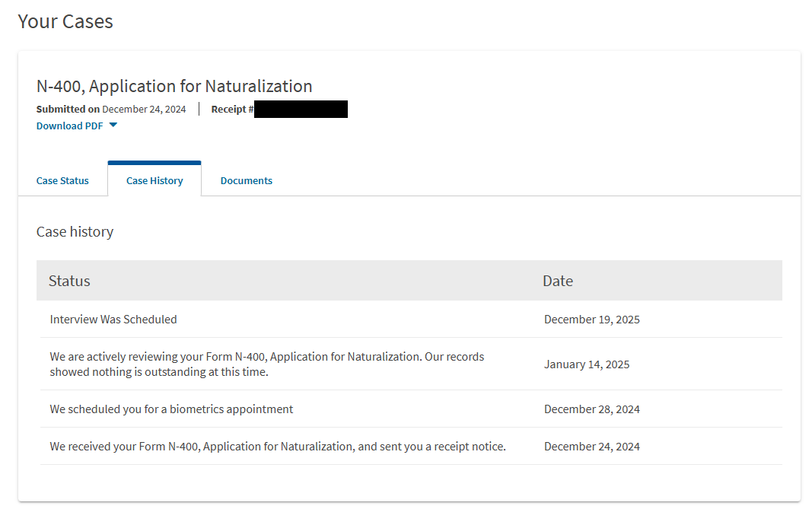Click the redacted receipt number box
812x509 pixels.
(301, 110)
